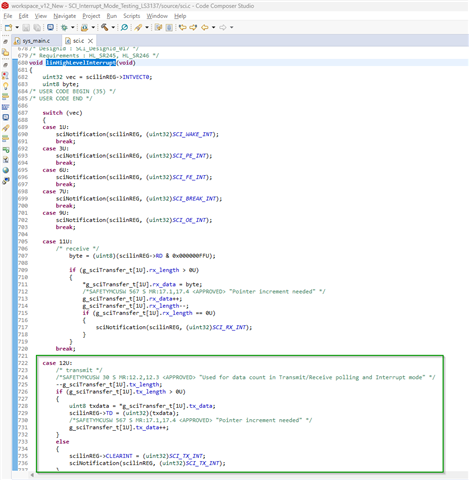Screen dimensions: 469x480
Task: Click icon left of curved left arrow
Action: coord(169,27)
